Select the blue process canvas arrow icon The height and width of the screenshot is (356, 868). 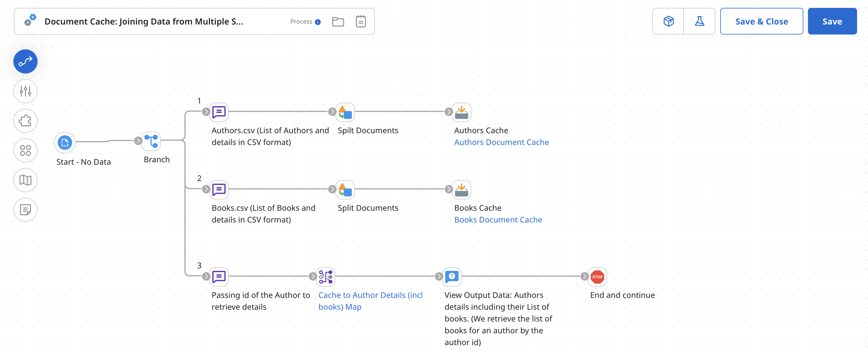(25, 61)
